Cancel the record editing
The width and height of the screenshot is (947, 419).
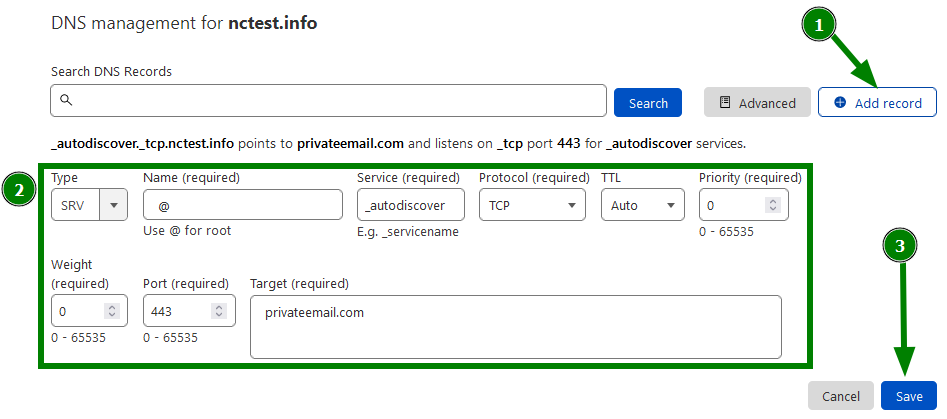tap(841, 396)
